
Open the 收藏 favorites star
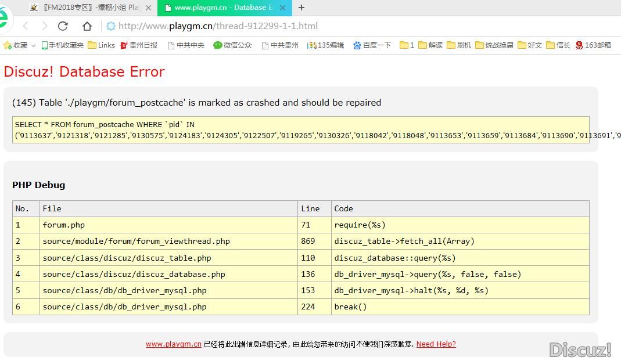[16, 45]
